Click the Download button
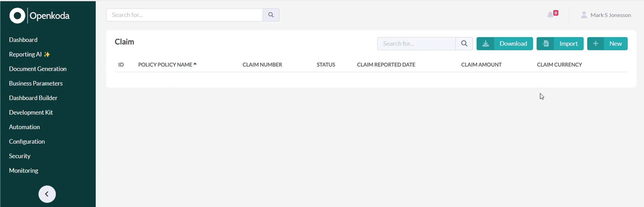Image resolution: width=644 pixels, height=207 pixels. tap(505, 43)
